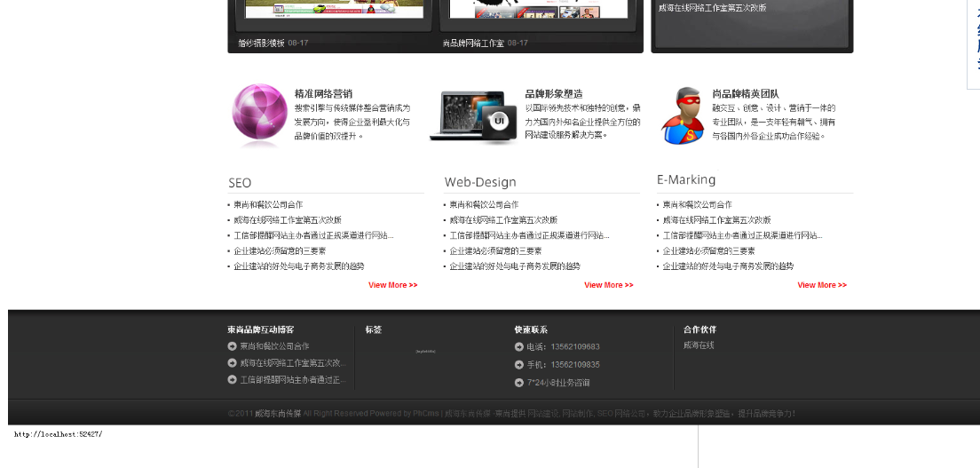Viewport: 980px width, 468px height.
Task: Click arrow icon beside 7*24小时业务咨询
Action: (518, 384)
